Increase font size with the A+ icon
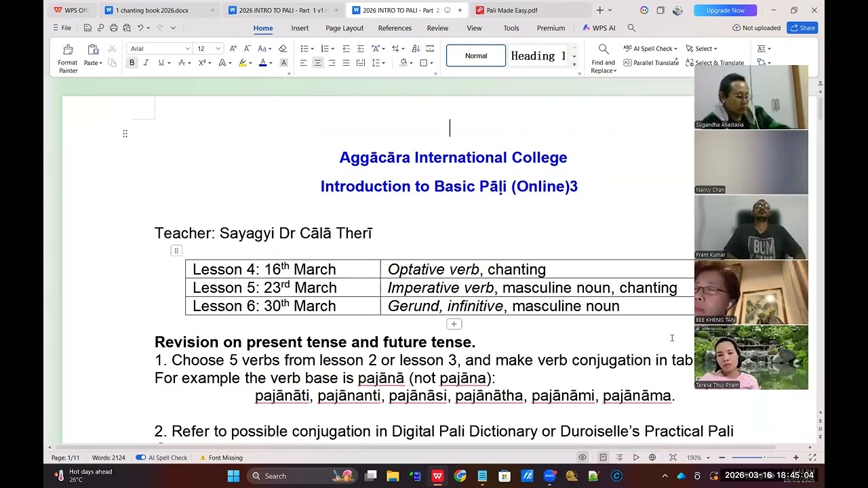The height and width of the screenshot is (488, 868). click(x=233, y=49)
